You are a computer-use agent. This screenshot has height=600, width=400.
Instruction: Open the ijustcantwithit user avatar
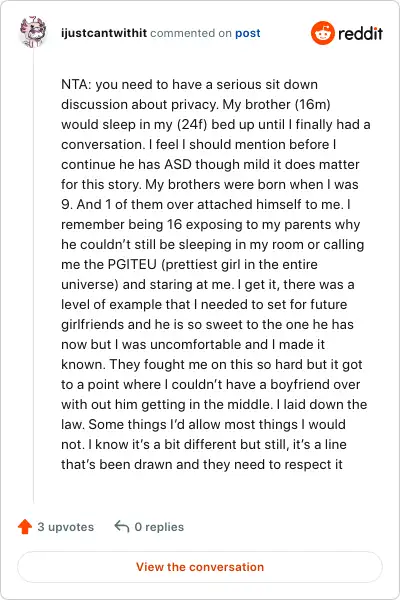(33, 32)
